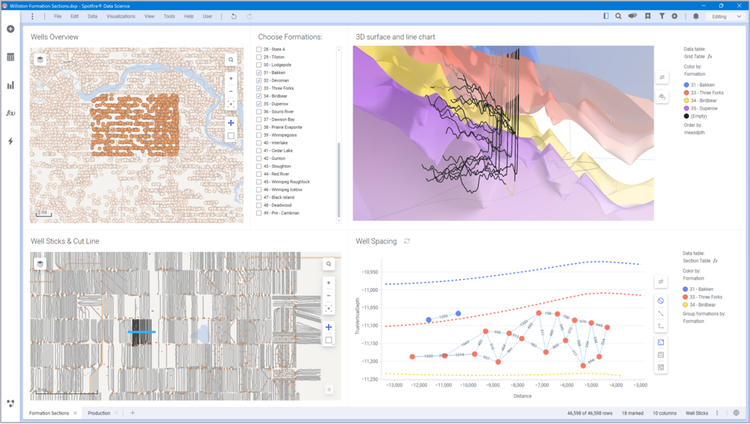Uncheck the 34 - Birdbear checkbox
This screenshot has width=750, height=424.
click(259, 96)
